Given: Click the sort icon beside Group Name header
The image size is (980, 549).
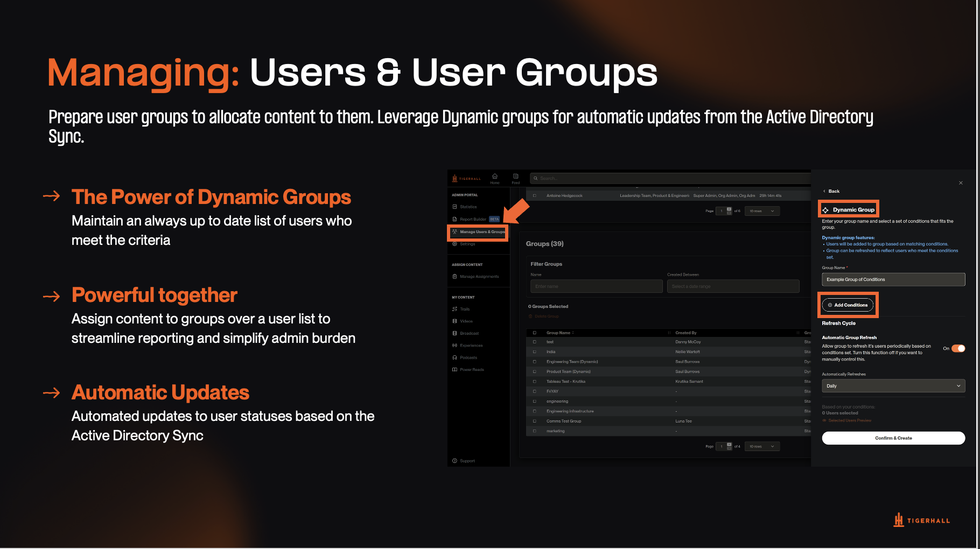Looking at the screenshot, I should (x=573, y=333).
